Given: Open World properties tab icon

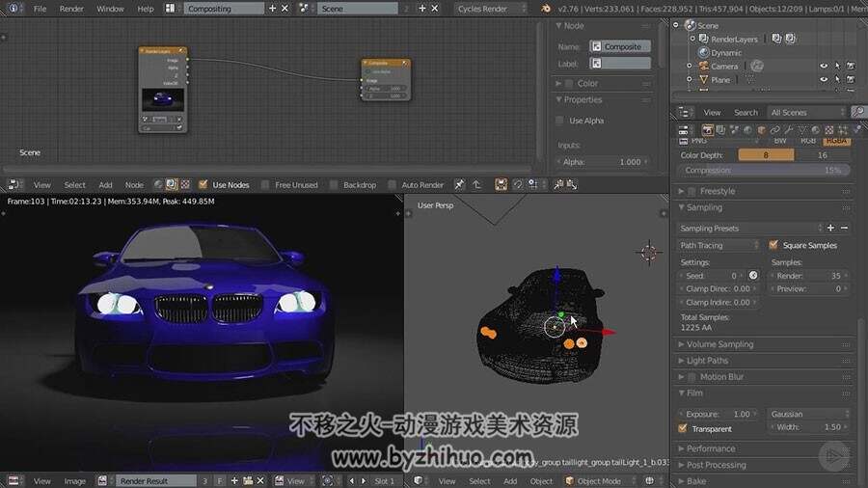Looking at the screenshot, I should tap(747, 130).
